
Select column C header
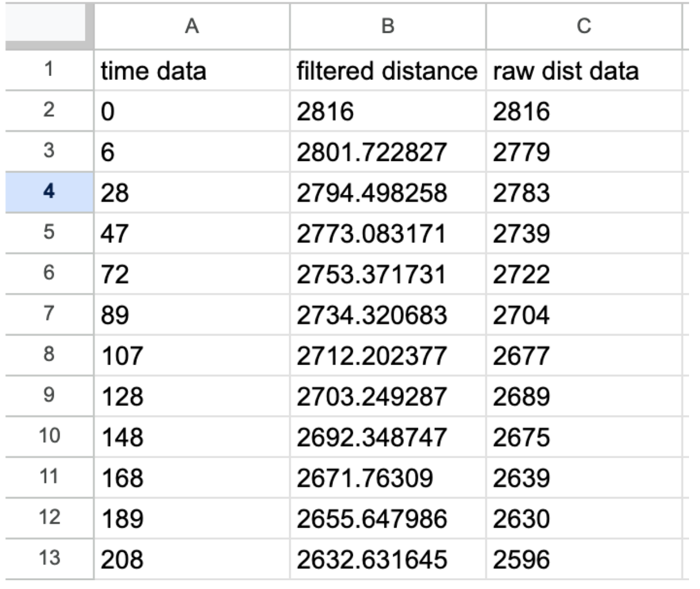click(584, 26)
